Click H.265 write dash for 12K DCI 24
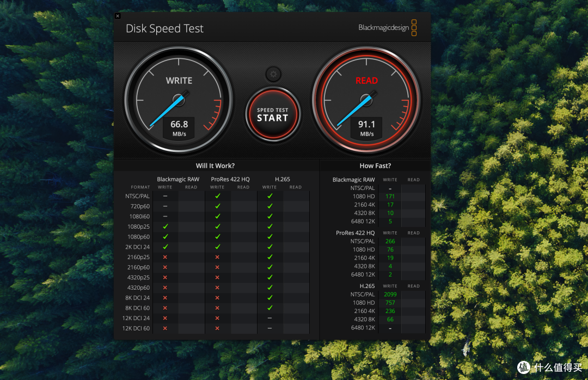 point(269,318)
